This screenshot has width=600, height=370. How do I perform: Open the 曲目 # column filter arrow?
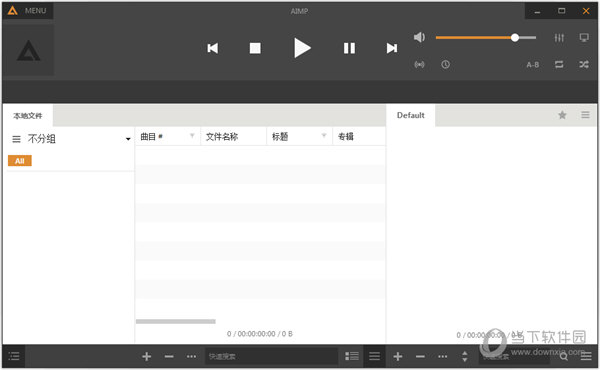[x=192, y=135]
